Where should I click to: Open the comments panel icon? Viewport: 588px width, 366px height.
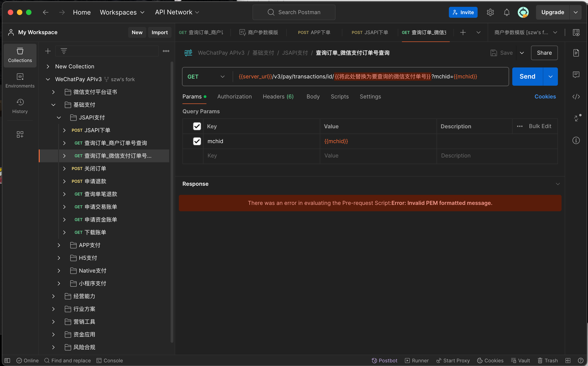coord(576,75)
